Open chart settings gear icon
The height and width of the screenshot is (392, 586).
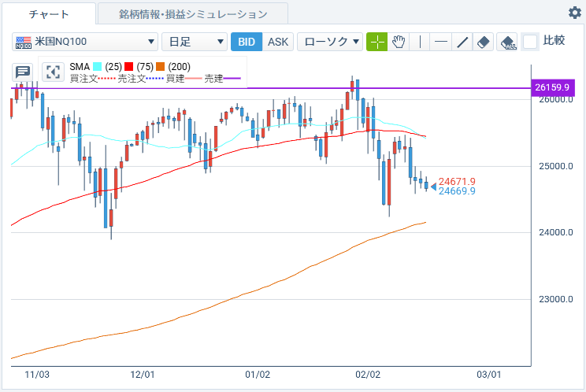pos(574,13)
